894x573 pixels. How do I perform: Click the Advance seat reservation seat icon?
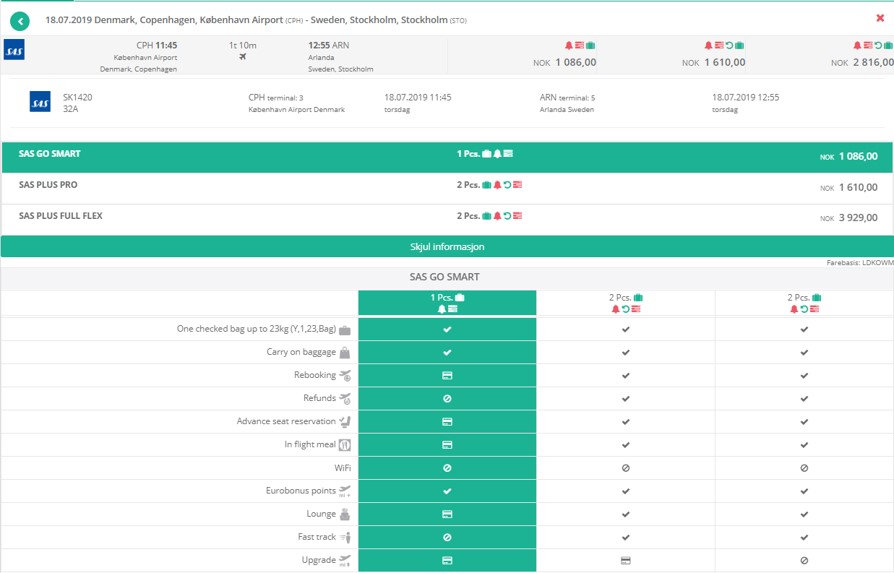(345, 422)
